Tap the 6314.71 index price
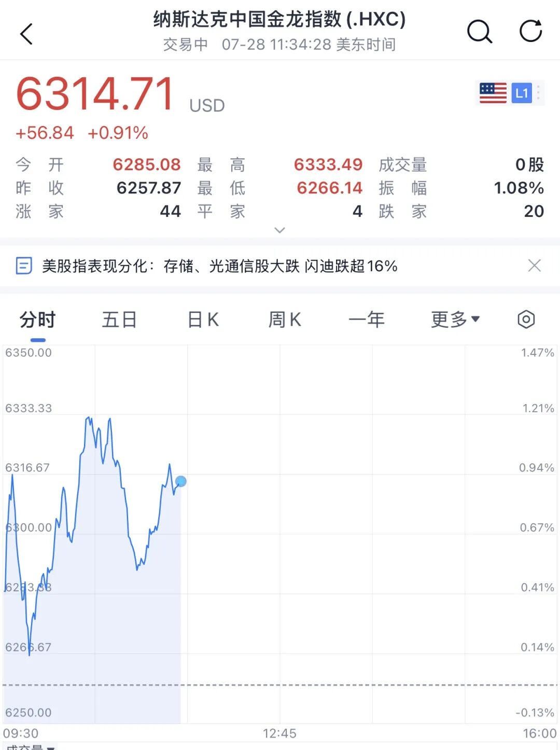Viewport: 560px width, 750px height. (95, 94)
